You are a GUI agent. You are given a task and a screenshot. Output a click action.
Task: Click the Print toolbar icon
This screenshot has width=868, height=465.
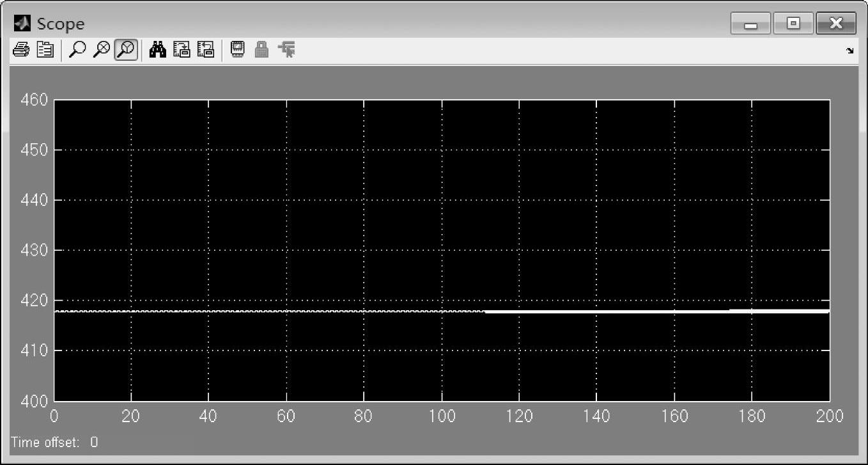pos(20,50)
